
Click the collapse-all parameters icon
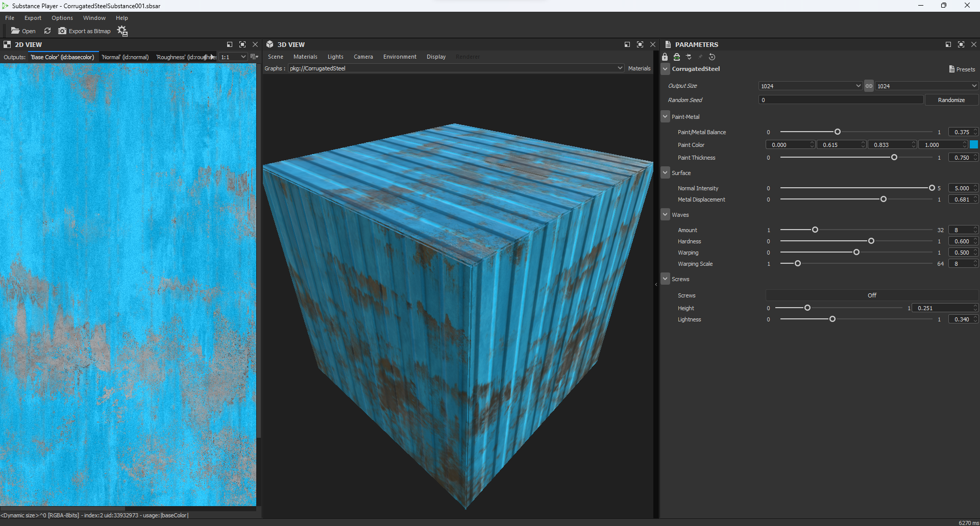[689, 57]
